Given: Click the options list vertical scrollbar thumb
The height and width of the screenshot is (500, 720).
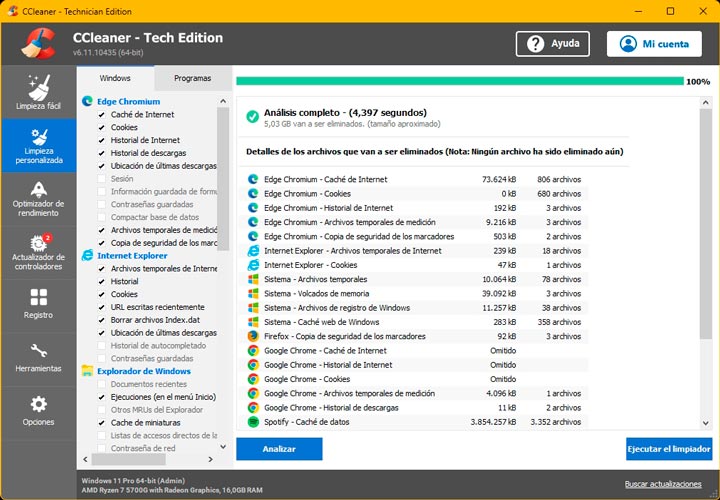Looking at the screenshot, I should point(223,179).
